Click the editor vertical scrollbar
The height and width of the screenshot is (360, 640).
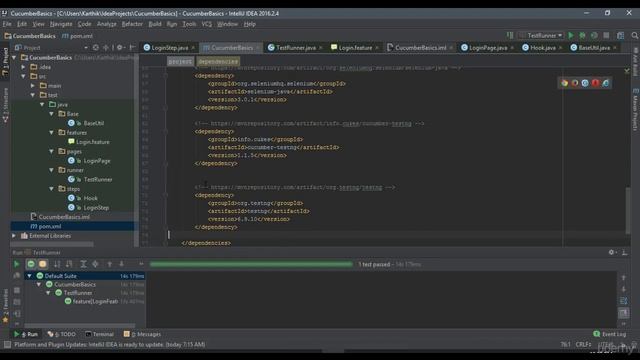point(628,211)
